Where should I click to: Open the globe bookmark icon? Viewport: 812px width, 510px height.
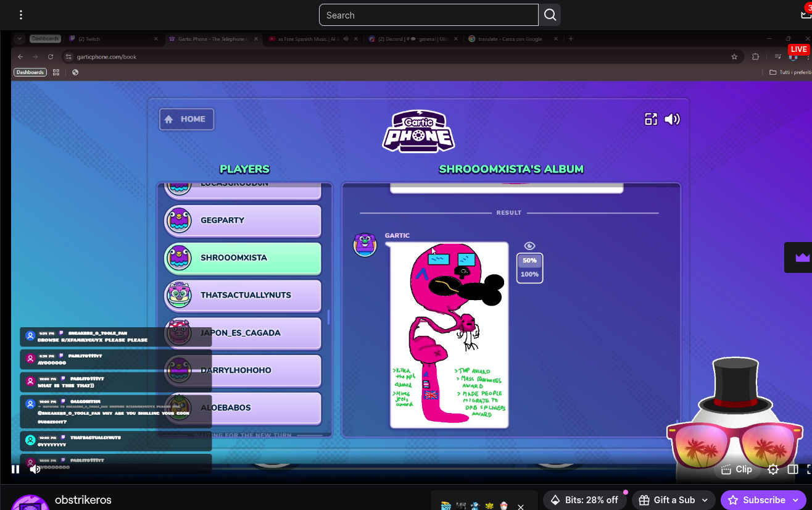(75, 72)
